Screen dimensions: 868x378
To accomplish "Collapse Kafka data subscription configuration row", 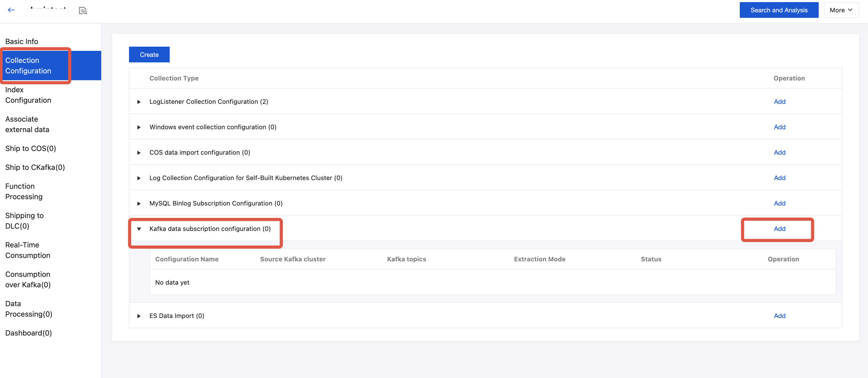I will pyautogui.click(x=139, y=229).
